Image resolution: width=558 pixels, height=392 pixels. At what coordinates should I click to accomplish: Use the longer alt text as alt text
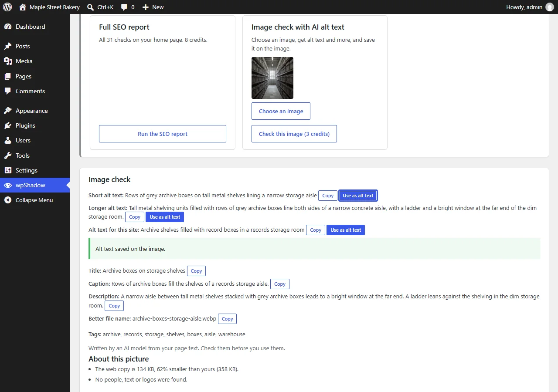point(165,217)
